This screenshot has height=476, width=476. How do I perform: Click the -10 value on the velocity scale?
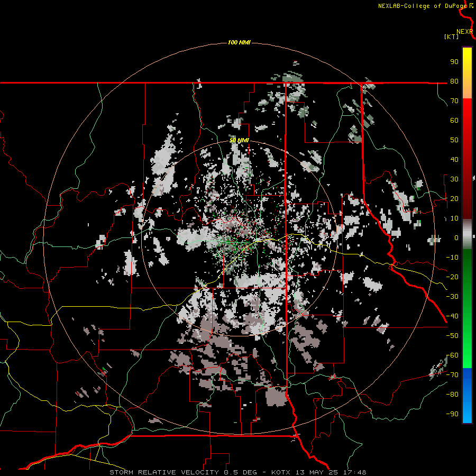coord(452,258)
